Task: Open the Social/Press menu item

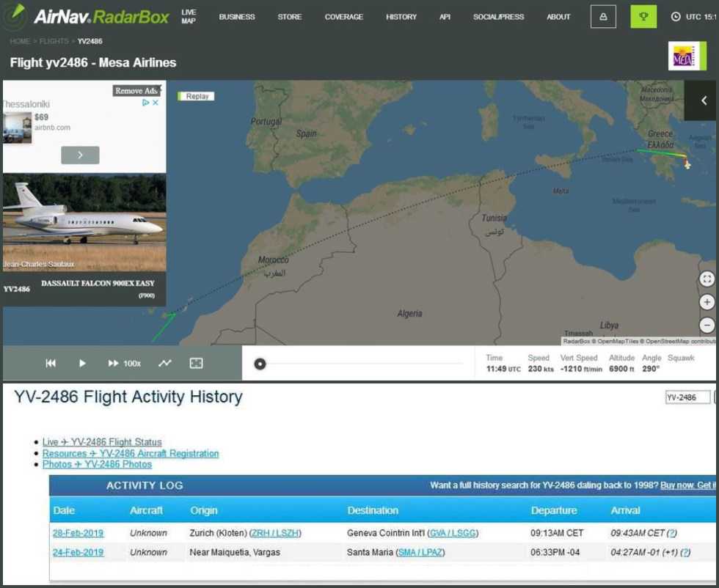Action: [x=498, y=17]
